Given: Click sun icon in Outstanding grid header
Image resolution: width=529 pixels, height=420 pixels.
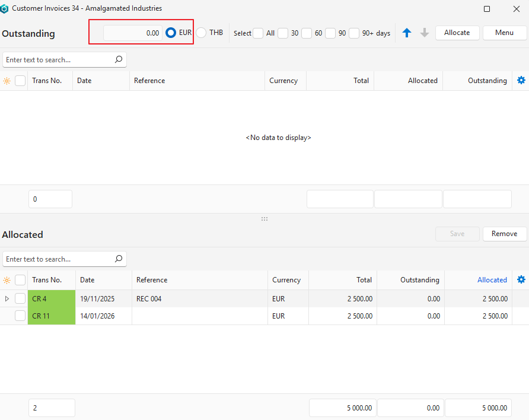Looking at the screenshot, I should click(7, 81).
